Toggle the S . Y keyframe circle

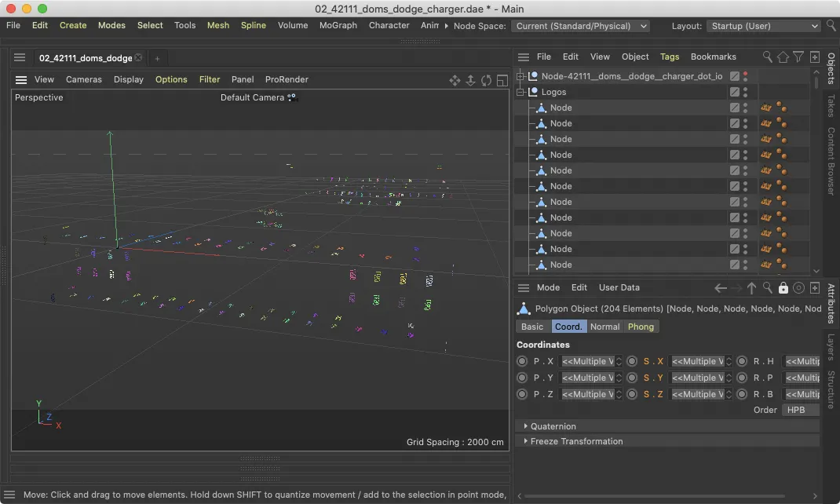632,378
